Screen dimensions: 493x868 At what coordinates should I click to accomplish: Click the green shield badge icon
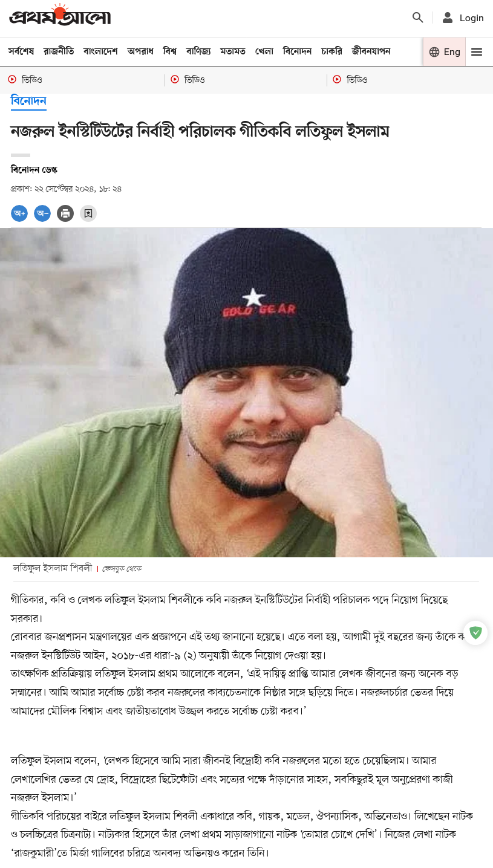[475, 633]
